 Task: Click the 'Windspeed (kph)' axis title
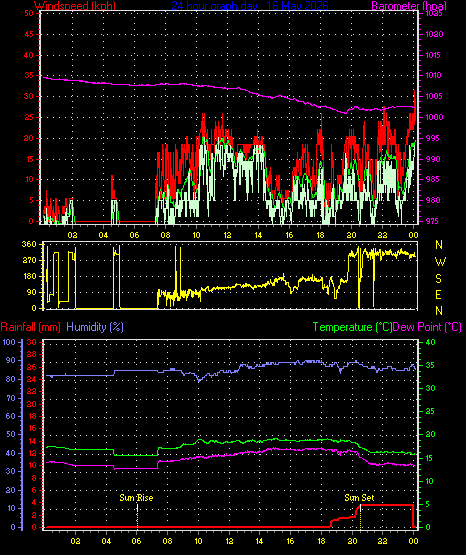tap(75, 6)
